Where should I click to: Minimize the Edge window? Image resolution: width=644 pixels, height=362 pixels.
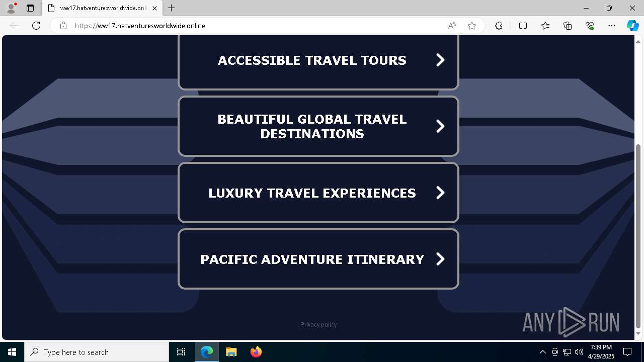tap(586, 8)
